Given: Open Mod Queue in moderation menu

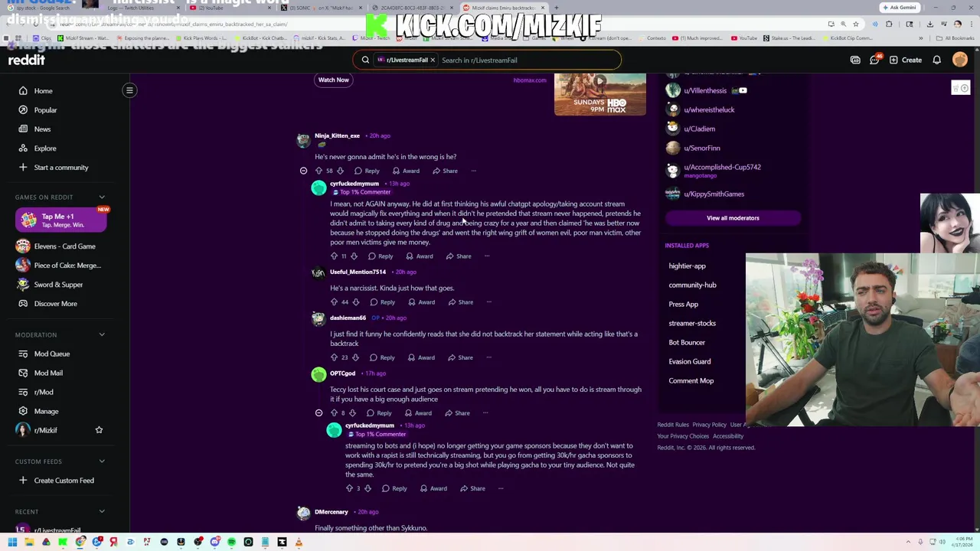Looking at the screenshot, I should point(51,354).
